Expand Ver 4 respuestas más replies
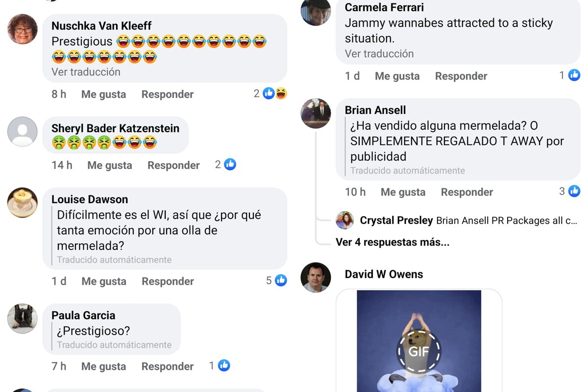The height and width of the screenshot is (392, 588). pos(392,242)
